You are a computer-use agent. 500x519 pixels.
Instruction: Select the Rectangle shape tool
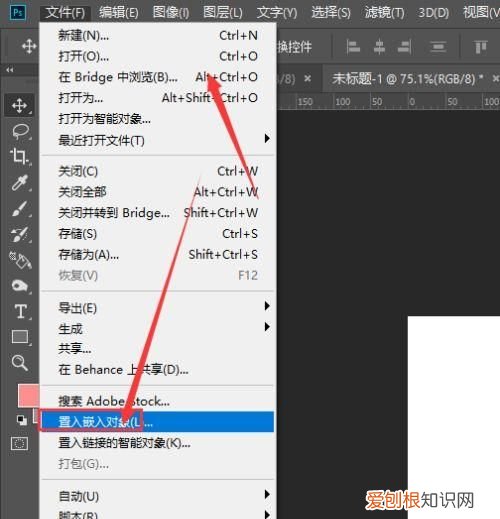coord(20,336)
